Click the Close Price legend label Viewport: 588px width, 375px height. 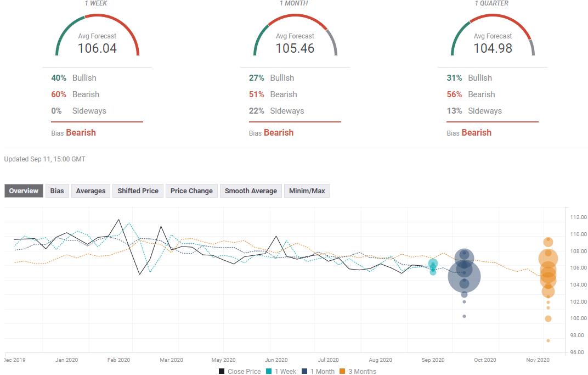pos(244,371)
